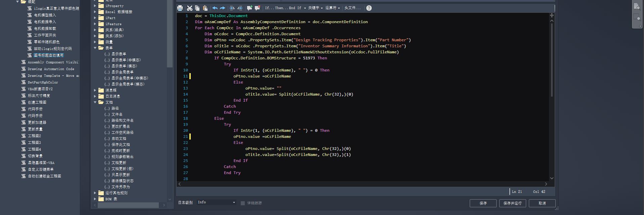Click the 保存并运行 button

[x=513, y=203]
